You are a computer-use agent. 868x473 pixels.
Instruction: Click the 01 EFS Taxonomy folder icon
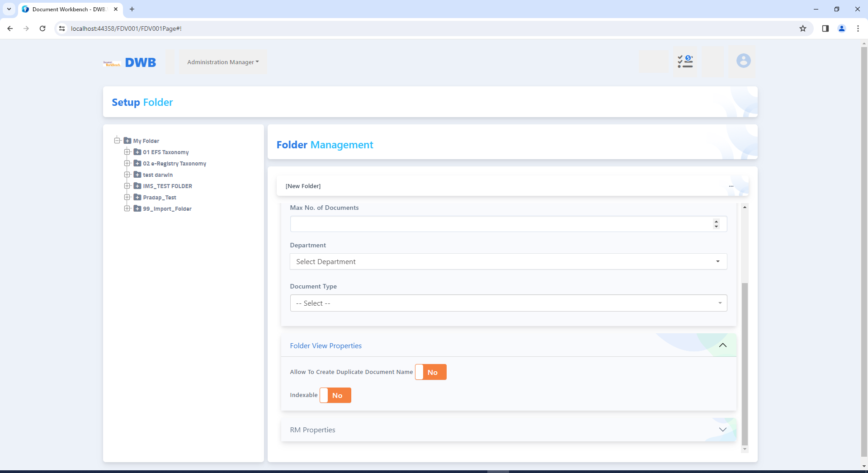click(137, 152)
